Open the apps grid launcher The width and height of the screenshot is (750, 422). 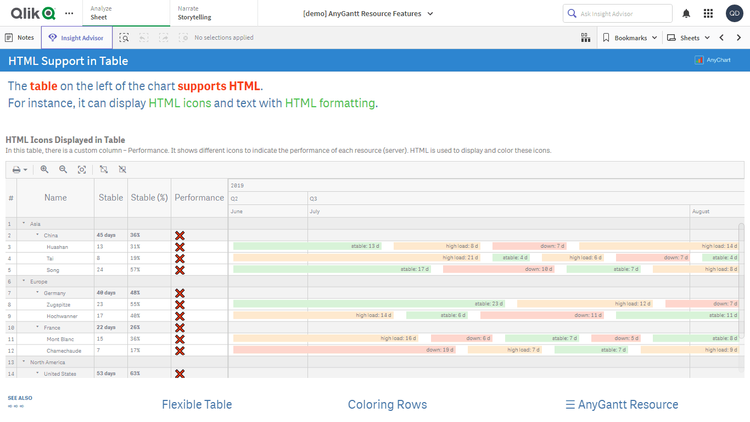coord(708,14)
